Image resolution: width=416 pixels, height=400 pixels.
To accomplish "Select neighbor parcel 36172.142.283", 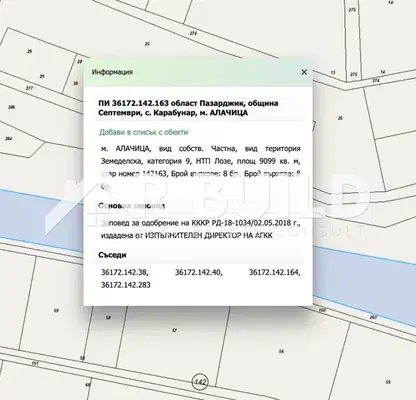I will pos(126,285).
